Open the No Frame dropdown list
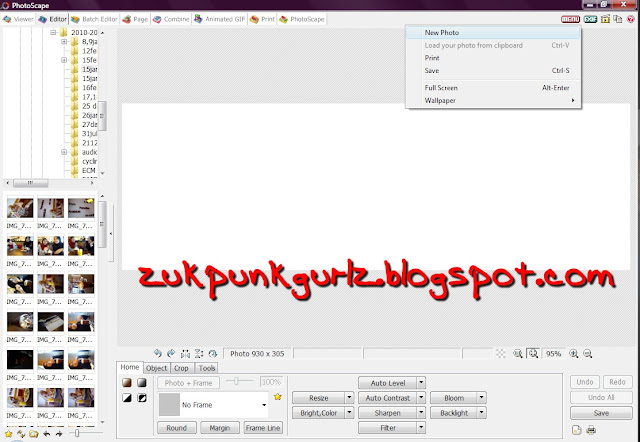Viewport: 640px width, 442px height. point(264,405)
